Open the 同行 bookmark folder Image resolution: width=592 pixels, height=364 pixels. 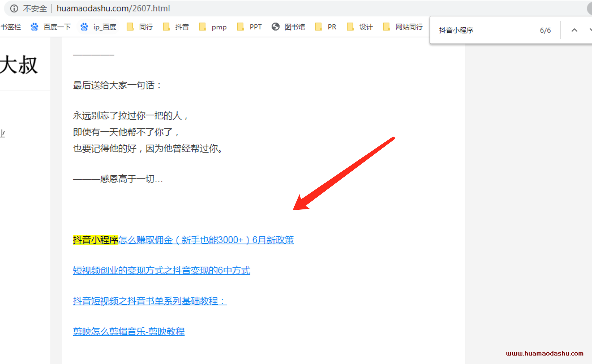click(x=140, y=27)
